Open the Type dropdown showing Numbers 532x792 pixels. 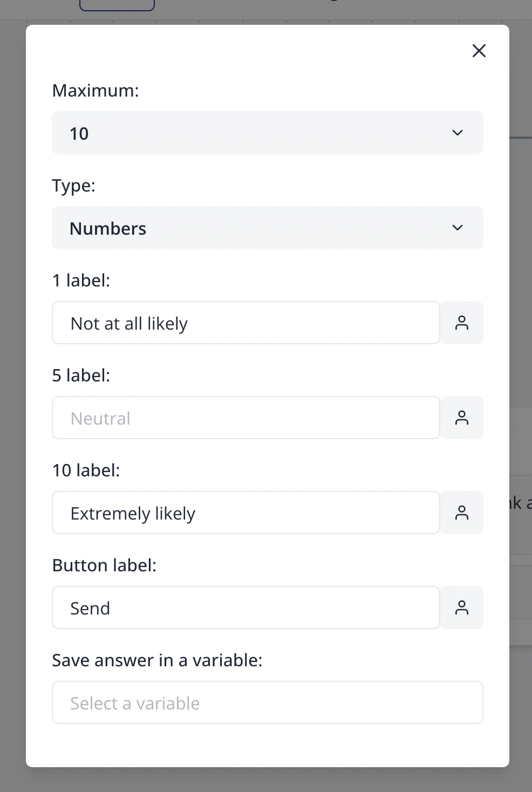tap(267, 228)
